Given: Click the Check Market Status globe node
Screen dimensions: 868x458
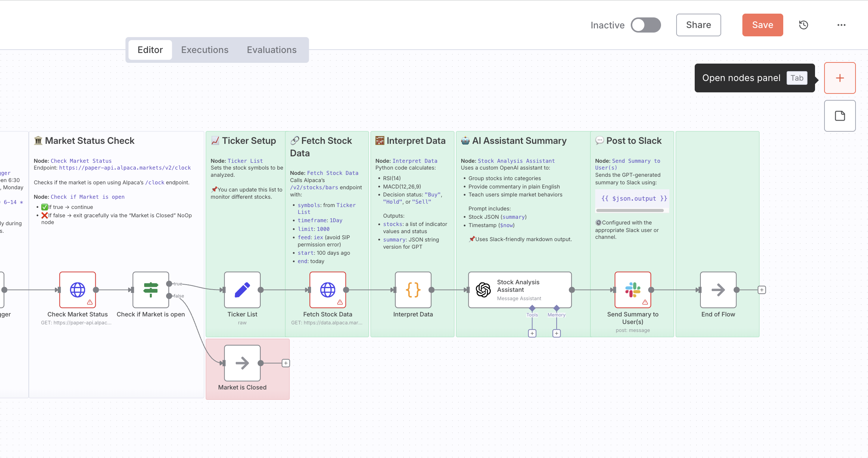Looking at the screenshot, I should [x=78, y=290].
